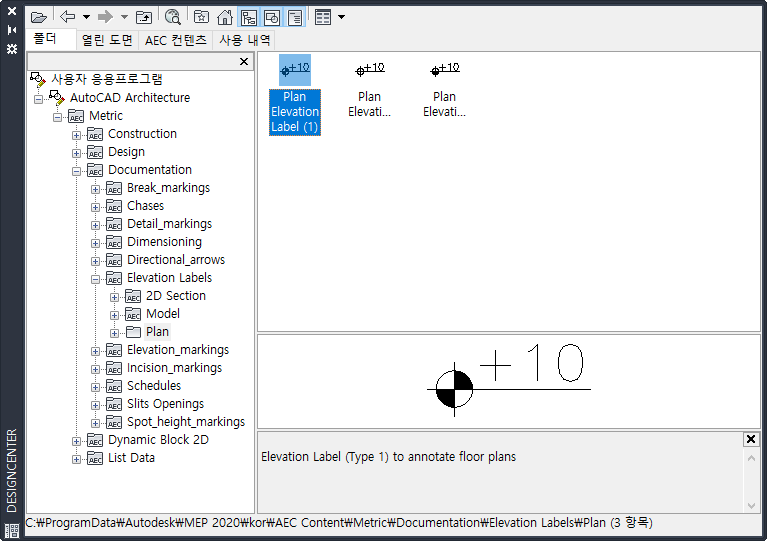The image size is (767, 541).
Task: Toggle auto-hide on the palette title bar
Action: pyautogui.click(x=12, y=30)
